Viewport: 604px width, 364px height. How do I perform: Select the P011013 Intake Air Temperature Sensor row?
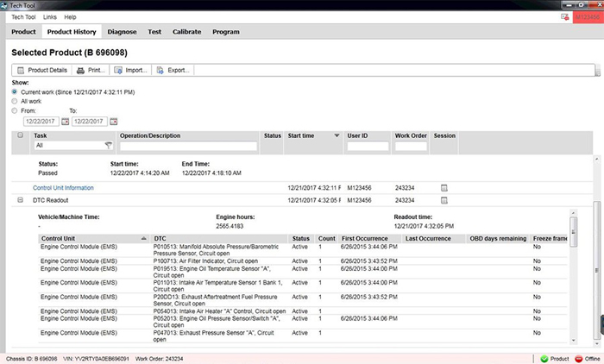tap(303, 286)
